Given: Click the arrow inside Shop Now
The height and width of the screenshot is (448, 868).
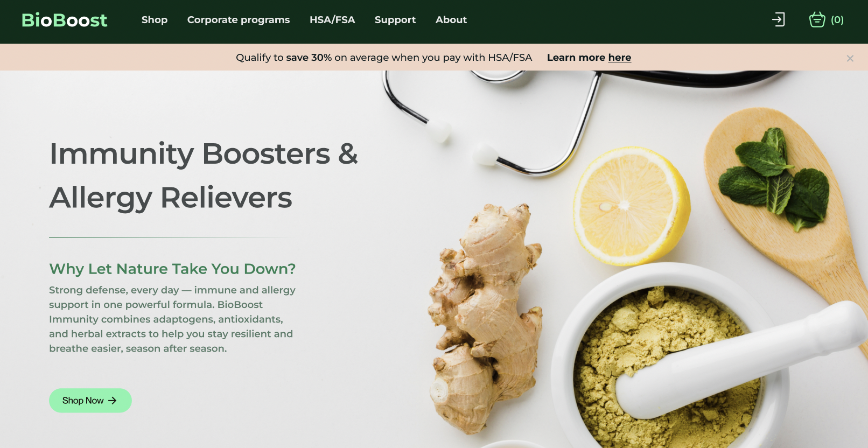Looking at the screenshot, I should [x=112, y=401].
